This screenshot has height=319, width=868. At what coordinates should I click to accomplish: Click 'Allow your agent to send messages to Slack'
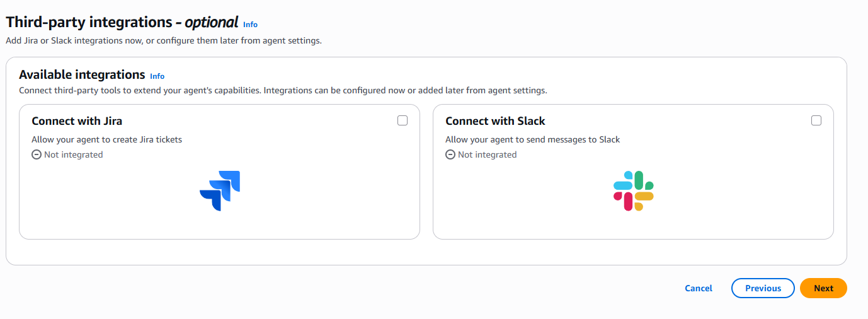[533, 139]
